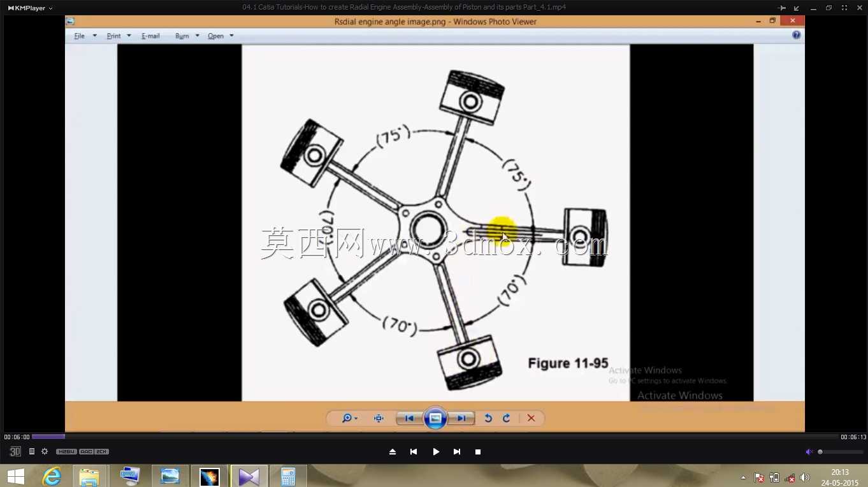Image resolution: width=868 pixels, height=487 pixels.
Task: Open the KMPlayer settings gear
Action: click(x=45, y=451)
